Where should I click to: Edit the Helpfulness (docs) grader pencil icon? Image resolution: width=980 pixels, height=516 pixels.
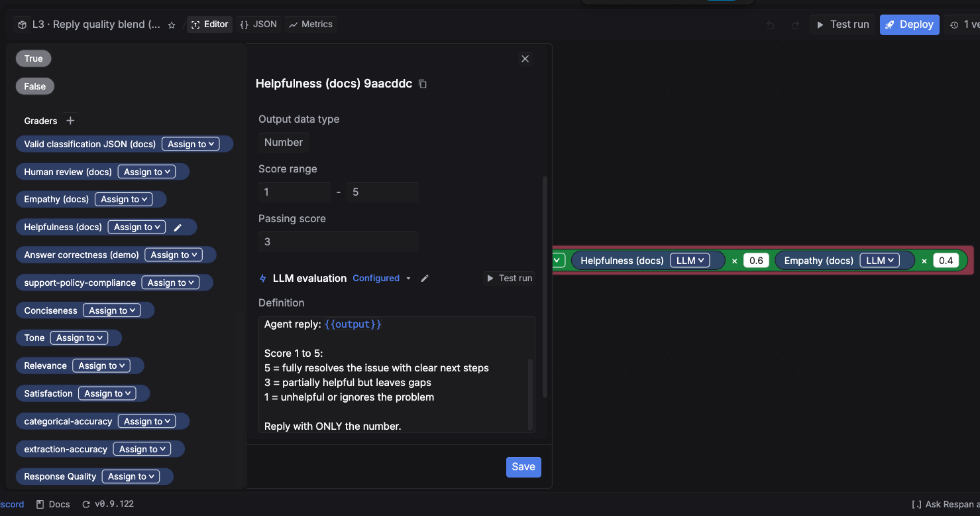point(178,227)
